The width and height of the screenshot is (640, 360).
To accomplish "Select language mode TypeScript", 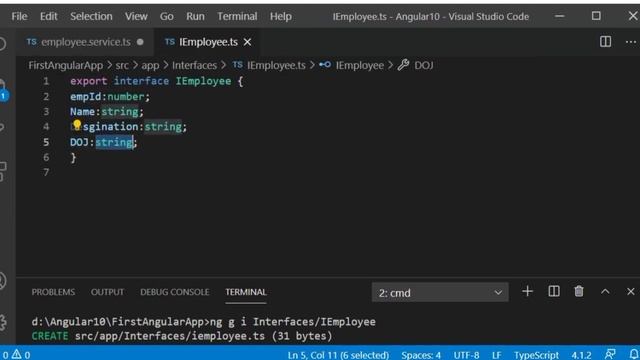I will 536,355.
